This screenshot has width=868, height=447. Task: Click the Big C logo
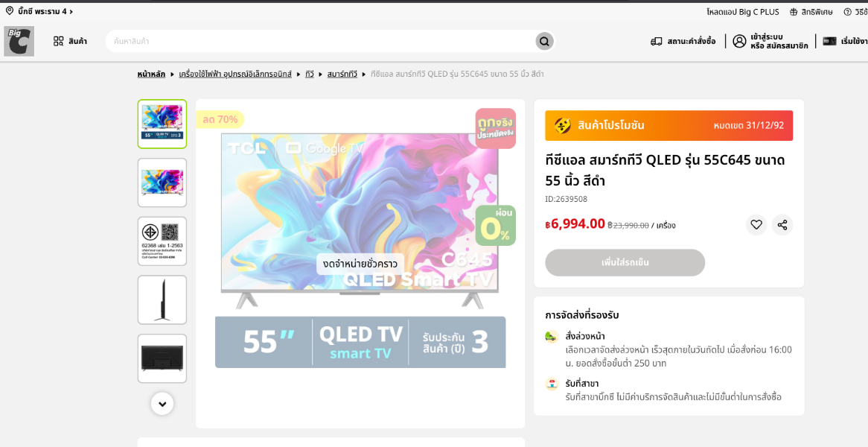click(19, 41)
